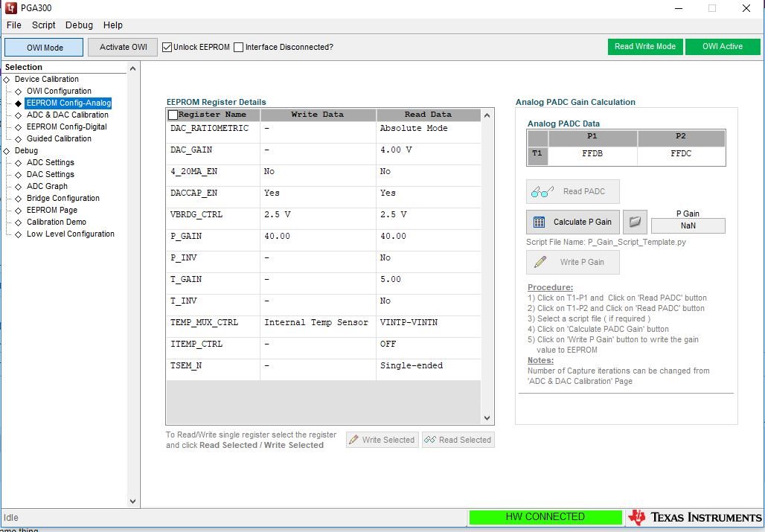Click the Read PADC button
The height and width of the screenshot is (532, 765).
pyautogui.click(x=573, y=192)
